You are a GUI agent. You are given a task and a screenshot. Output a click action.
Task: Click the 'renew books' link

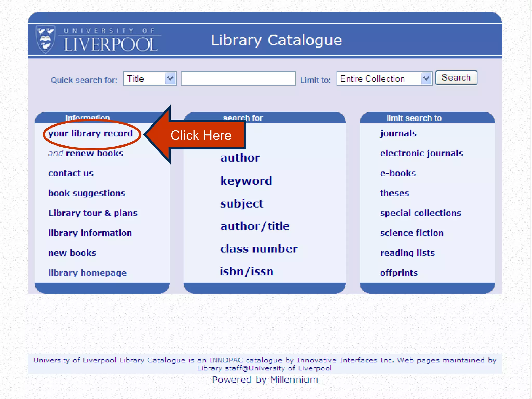[95, 153]
